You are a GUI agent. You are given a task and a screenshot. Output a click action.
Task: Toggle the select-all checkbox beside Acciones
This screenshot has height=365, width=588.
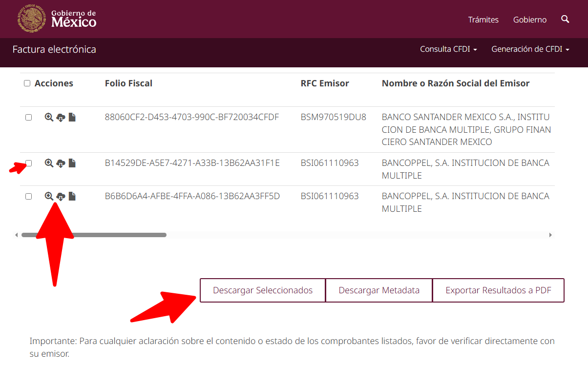coord(27,83)
